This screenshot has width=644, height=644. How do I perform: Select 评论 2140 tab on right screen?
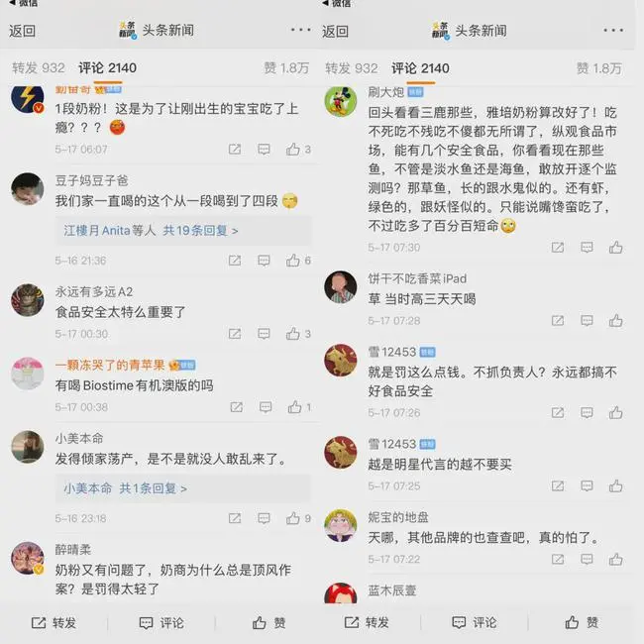420,68
